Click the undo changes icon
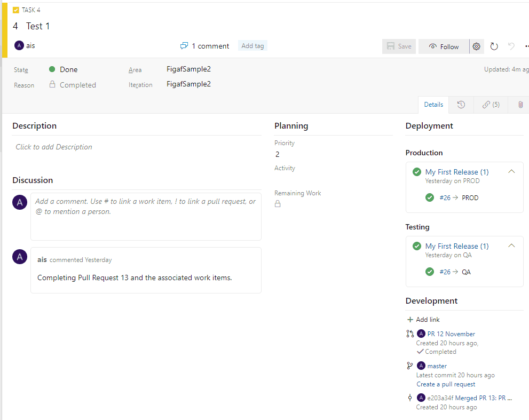529x420 pixels. pyautogui.click(x=511, y=46)
